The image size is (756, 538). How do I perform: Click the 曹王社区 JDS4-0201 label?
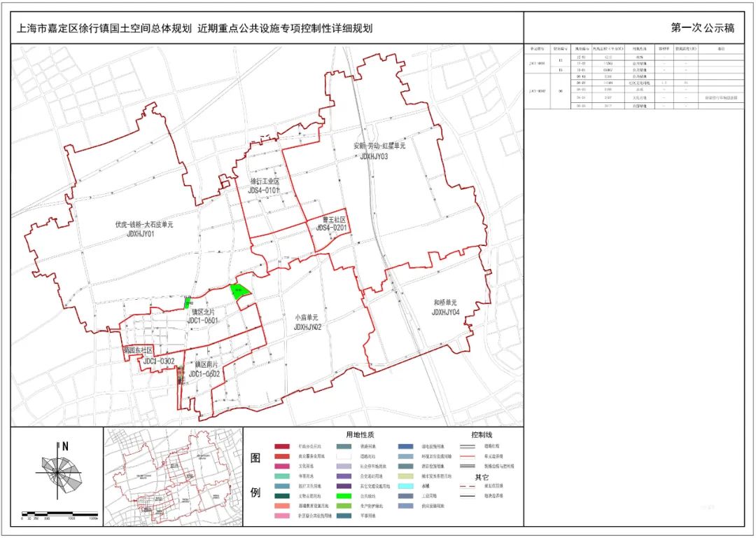(332, 224)
